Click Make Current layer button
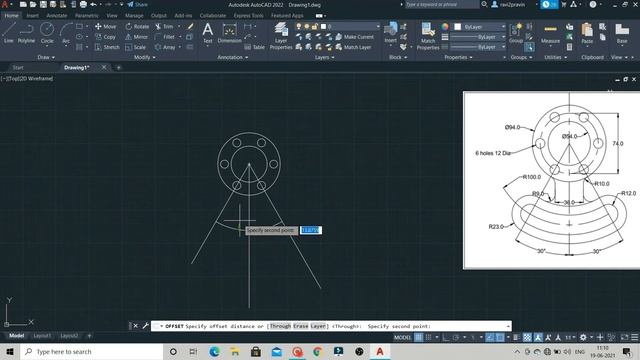The image size is (640, 360). [x=354, y=37]
